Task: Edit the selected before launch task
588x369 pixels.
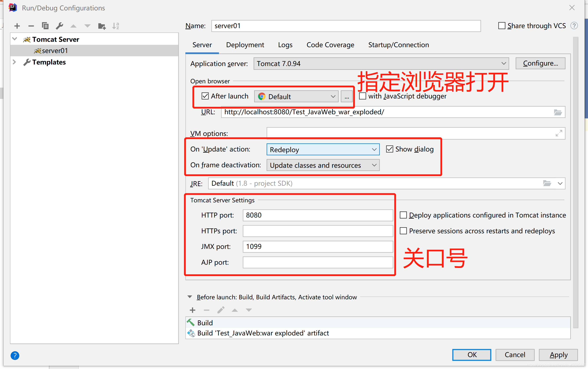Action: pyautogui.click(x=221, y=310)
